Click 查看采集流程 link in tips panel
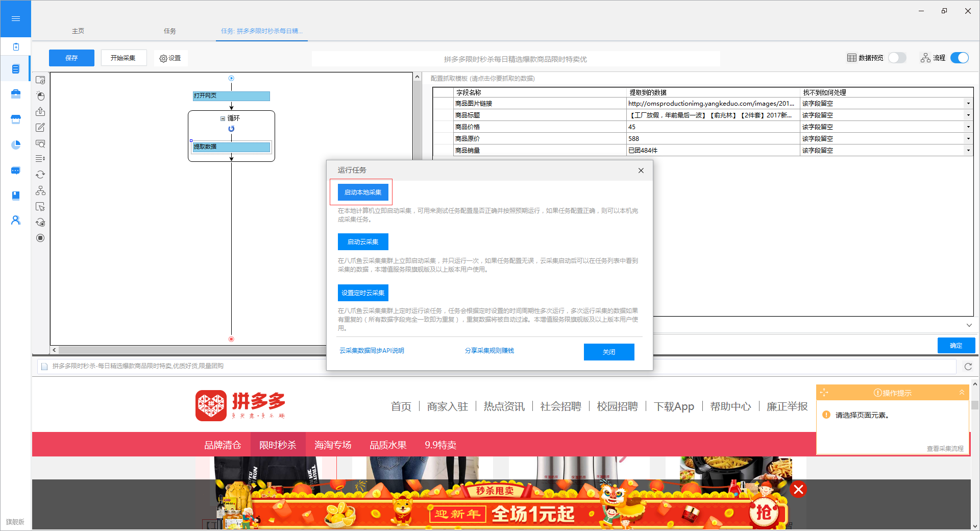The height and width of the screenshot is (531, 980). [x=945, y=449]
